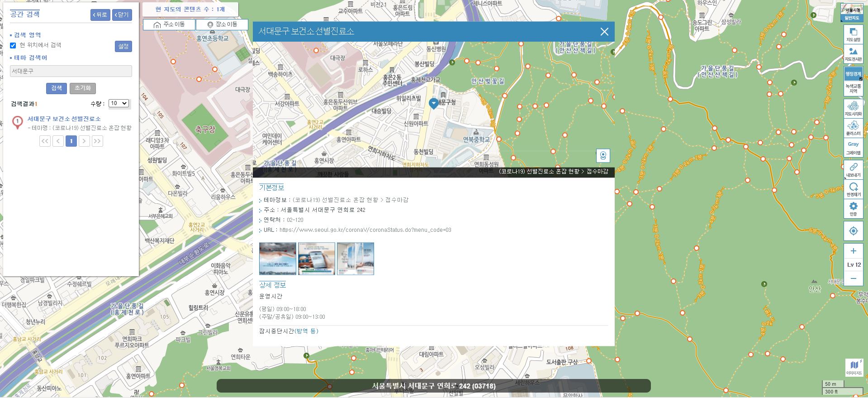Switch to 주소 이동 tab

pos(169,24)
